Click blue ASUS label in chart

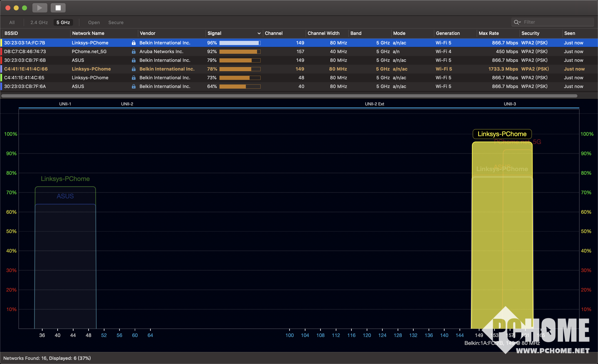[65, 196]
